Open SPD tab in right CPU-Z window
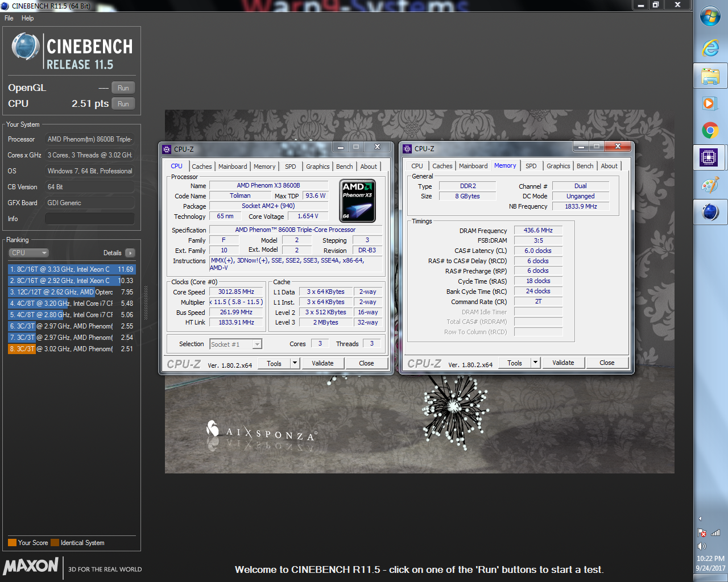The width and height of the screenshot is (728, 582). pyautogui.click(x=531, y=166)
